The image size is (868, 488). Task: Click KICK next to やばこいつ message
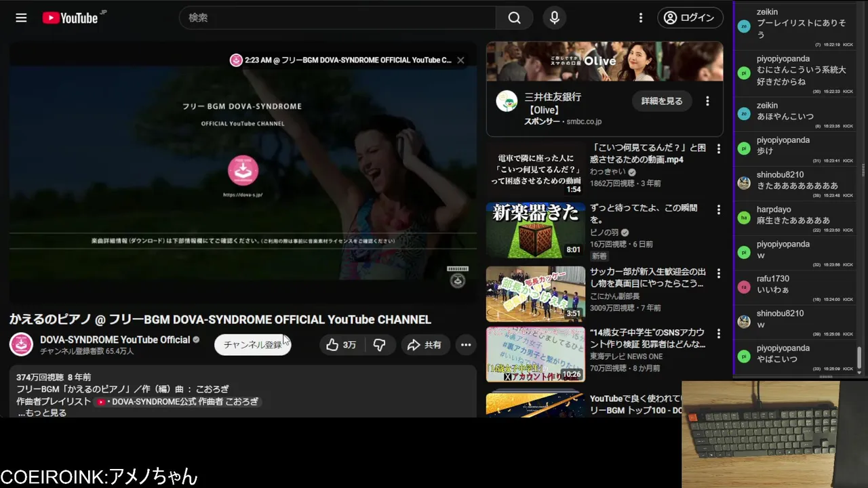tap(848, 369)
